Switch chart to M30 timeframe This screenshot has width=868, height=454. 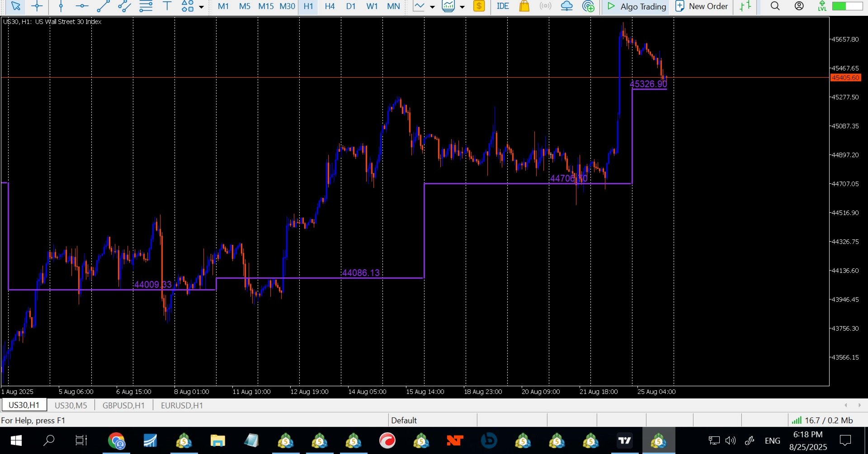[x=287, y=6]
